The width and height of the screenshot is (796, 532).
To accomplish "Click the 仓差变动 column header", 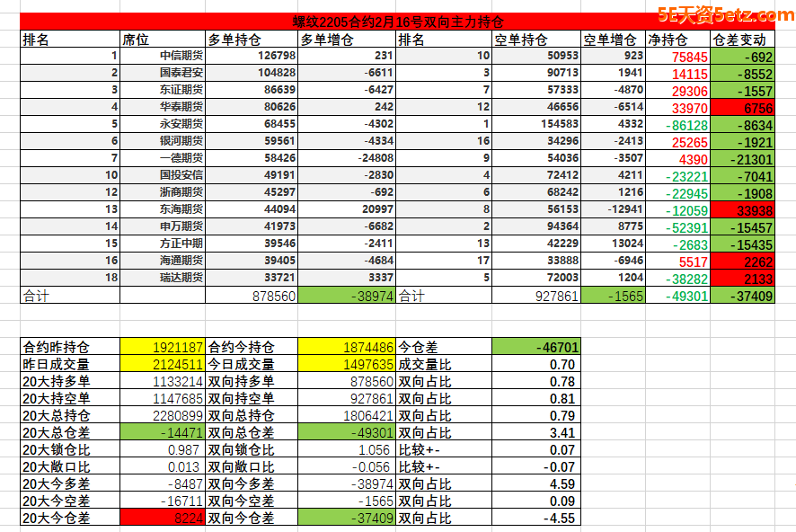I will click(x=741, y=40).
